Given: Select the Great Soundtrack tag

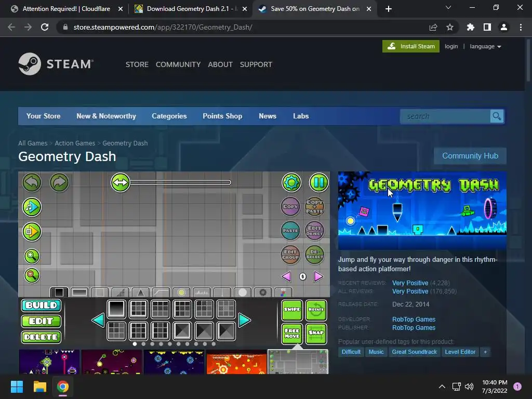Looking at the screenshot, I should 414,352.
